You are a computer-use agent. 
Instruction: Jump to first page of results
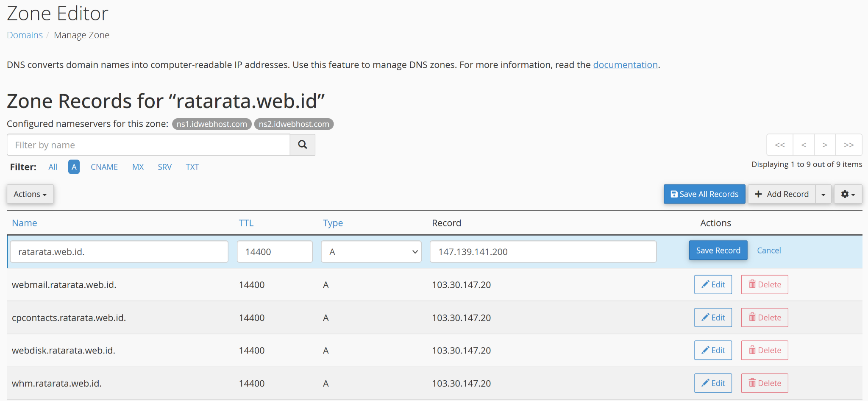click(x=780, y=145)
